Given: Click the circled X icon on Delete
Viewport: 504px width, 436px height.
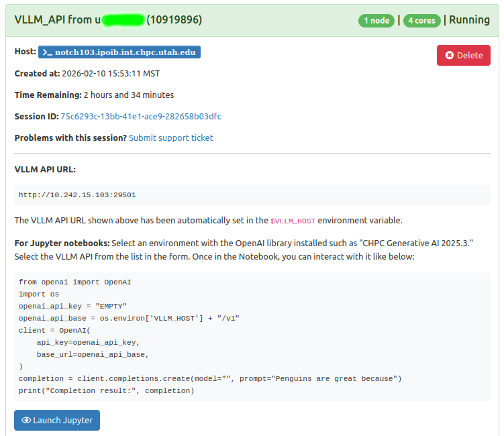Looking at the screenshot, I should pyautogui.click(x=449, y=56).
